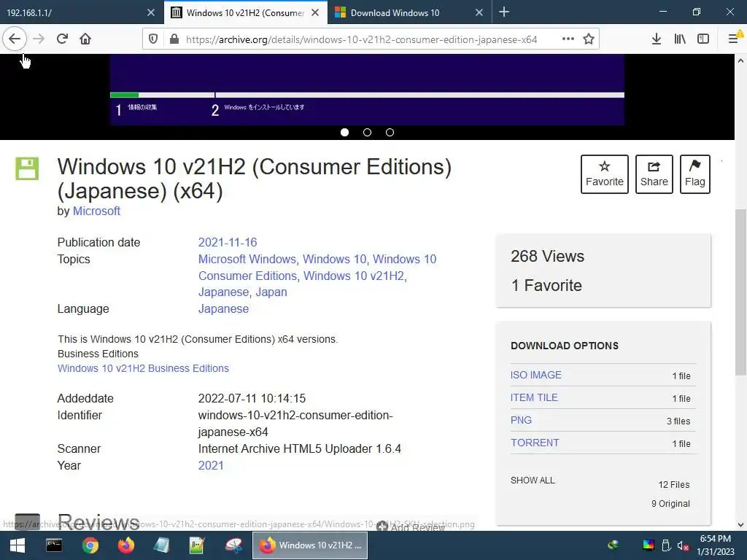Close the Download Windows 10 tab

(x=479, y=12)
